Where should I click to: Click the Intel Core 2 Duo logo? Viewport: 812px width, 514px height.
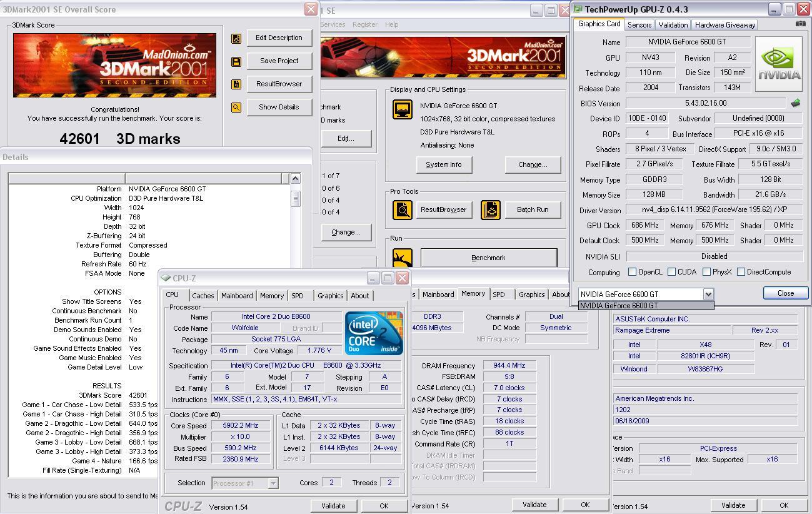pos(374,333)
